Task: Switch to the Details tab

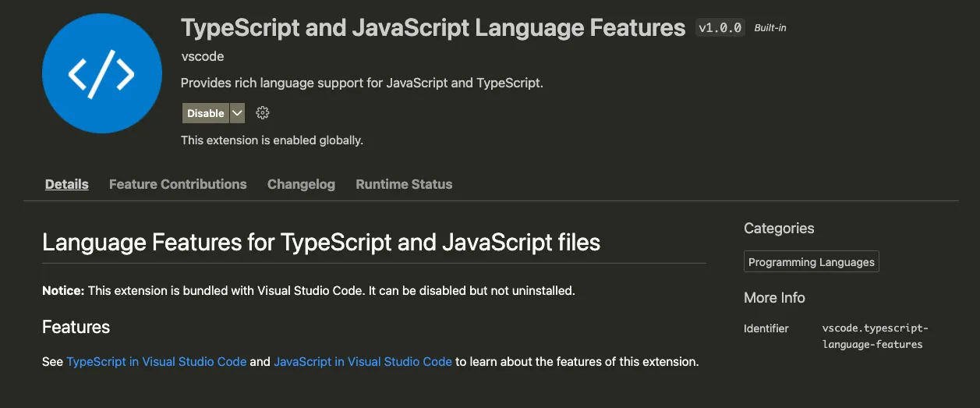Action: pyautogui.click(x=67, y=184)
